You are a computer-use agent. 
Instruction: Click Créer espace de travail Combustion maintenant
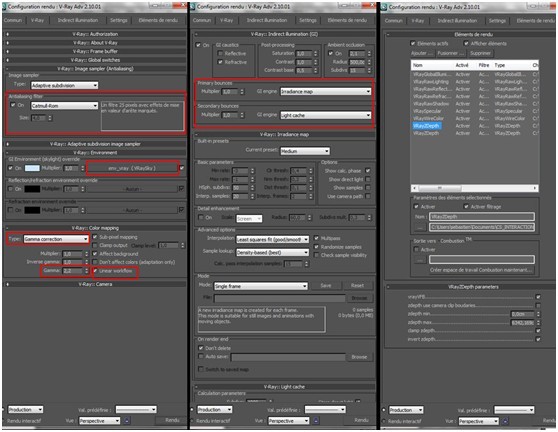(481, 270)
